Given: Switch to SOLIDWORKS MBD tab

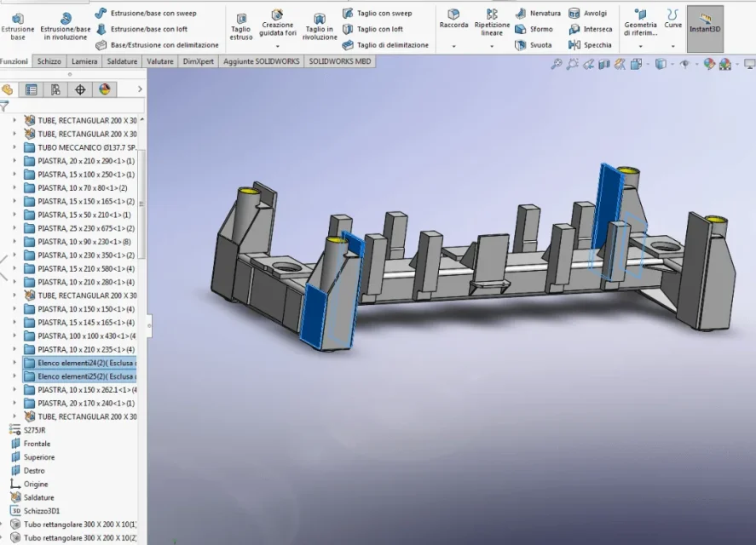Looking at the screenshot, I should (x=340, y=61).
